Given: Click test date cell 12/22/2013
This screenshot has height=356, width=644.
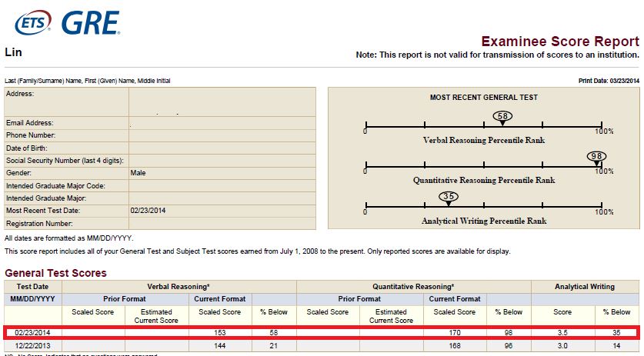Looking at the screenshot, I should click(x=32, y=346).
